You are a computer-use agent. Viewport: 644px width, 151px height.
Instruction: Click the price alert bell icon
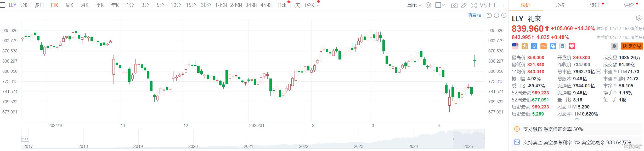pos(614,46)
